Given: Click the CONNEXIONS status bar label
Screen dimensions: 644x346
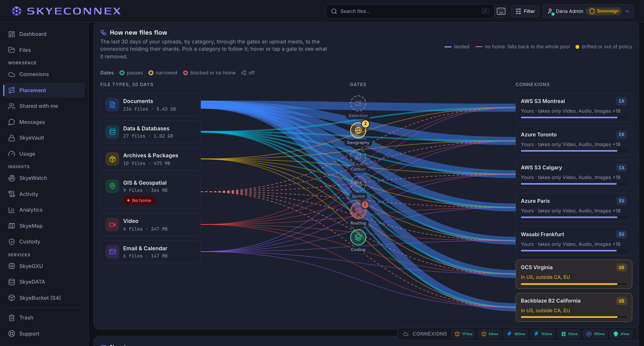Looking at the screenshot, I should (x=429, y=334).
